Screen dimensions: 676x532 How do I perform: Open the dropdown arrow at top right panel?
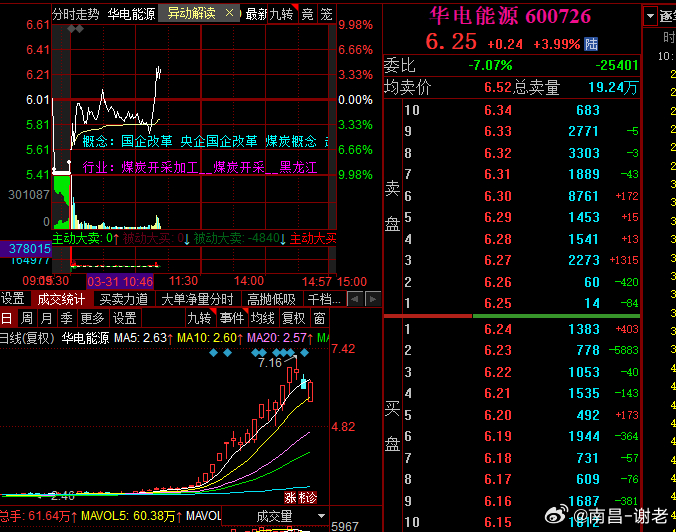(650, 16)
